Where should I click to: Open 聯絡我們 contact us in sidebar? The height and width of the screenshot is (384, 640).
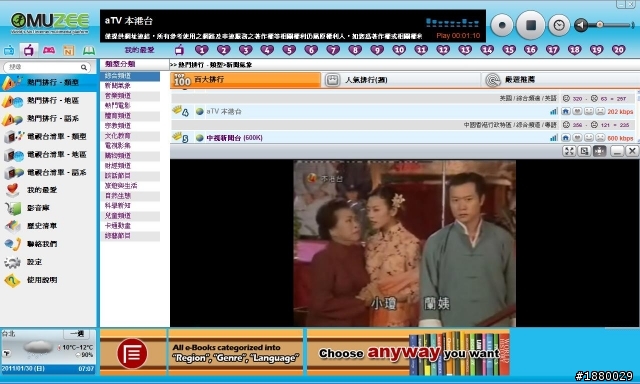[x=48, y=244]
